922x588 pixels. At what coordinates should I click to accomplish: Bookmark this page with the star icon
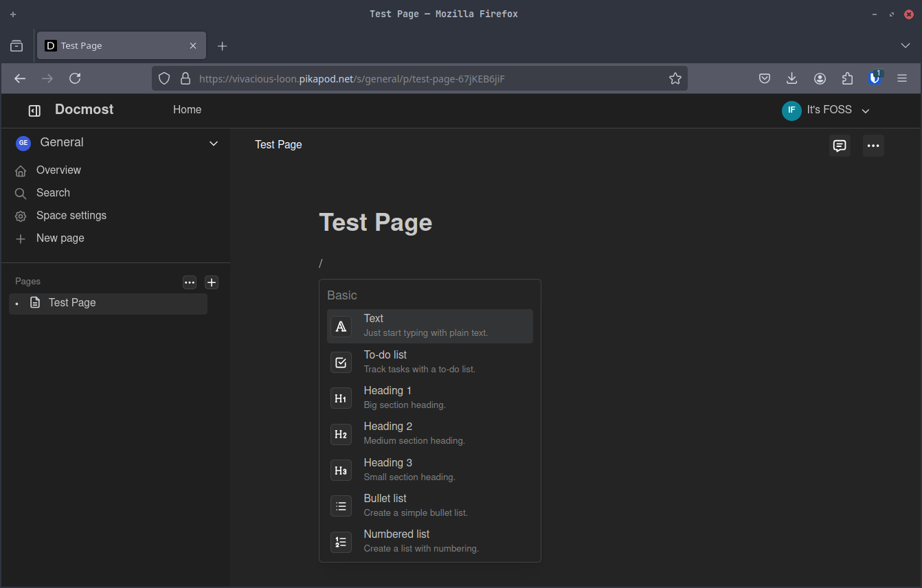[675, 78]
